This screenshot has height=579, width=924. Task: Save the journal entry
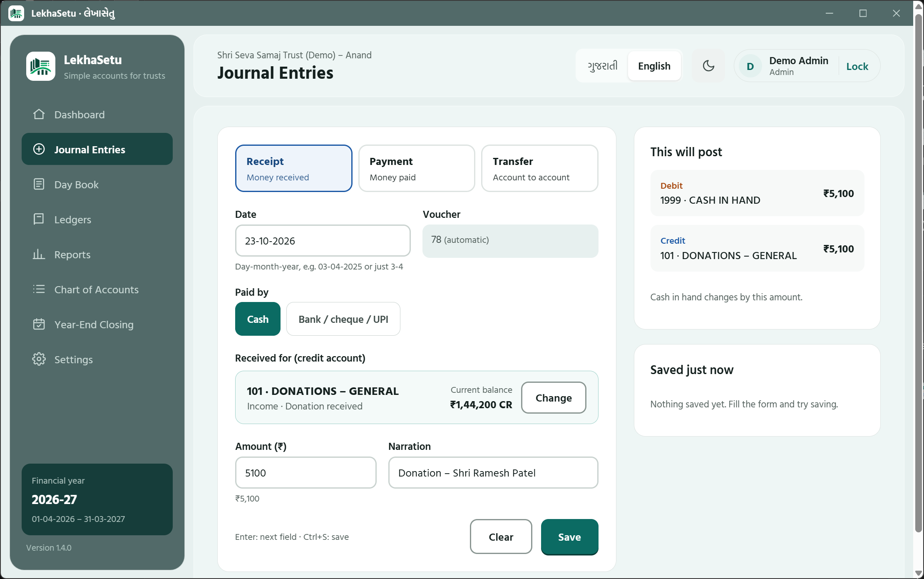click(569, 537)
